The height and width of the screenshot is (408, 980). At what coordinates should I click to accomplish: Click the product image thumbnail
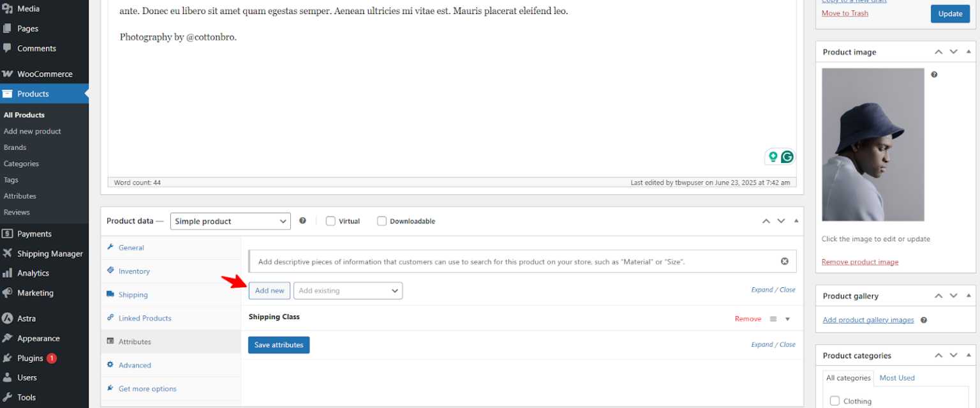pos(872,145)
